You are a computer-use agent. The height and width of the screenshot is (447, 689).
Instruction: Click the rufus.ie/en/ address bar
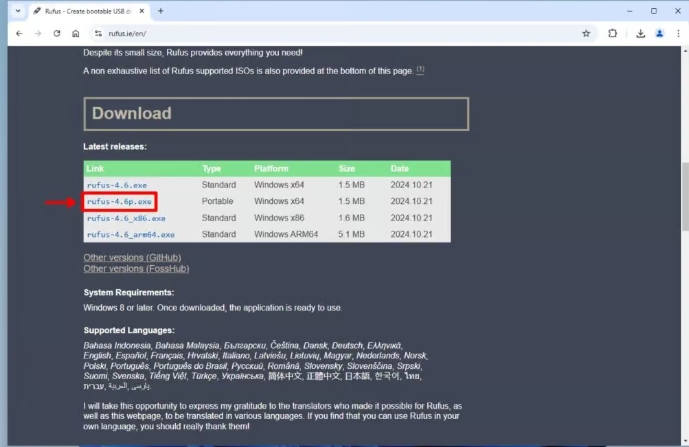click(x=338, y=33)
